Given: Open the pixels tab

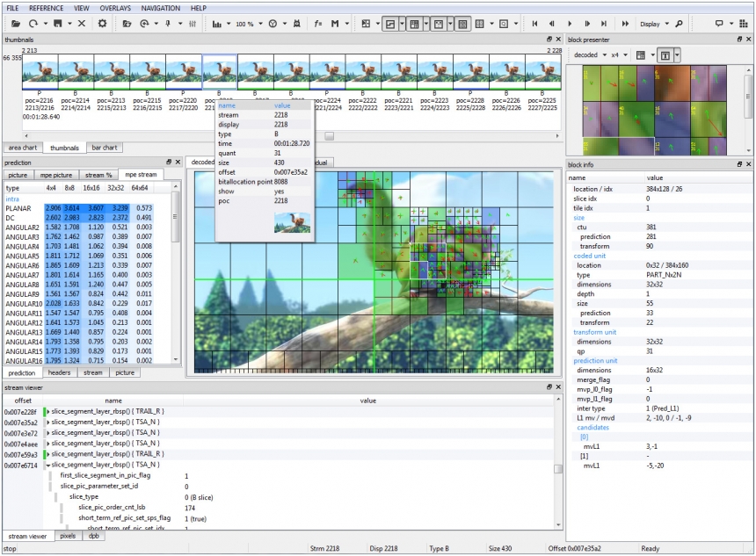Looking at the screenshot, I should tap(68, 536).
